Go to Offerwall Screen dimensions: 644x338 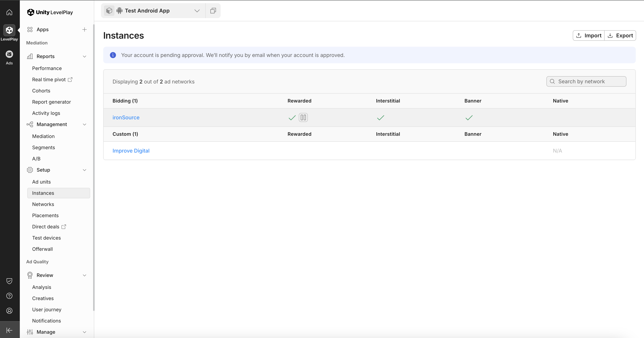(x=42, y=249)
